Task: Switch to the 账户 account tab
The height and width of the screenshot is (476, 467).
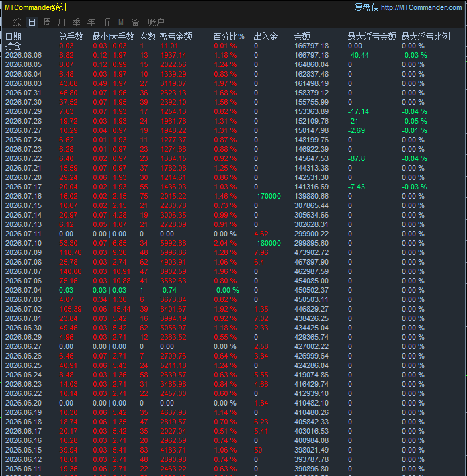Action: [x=156, y=22]
